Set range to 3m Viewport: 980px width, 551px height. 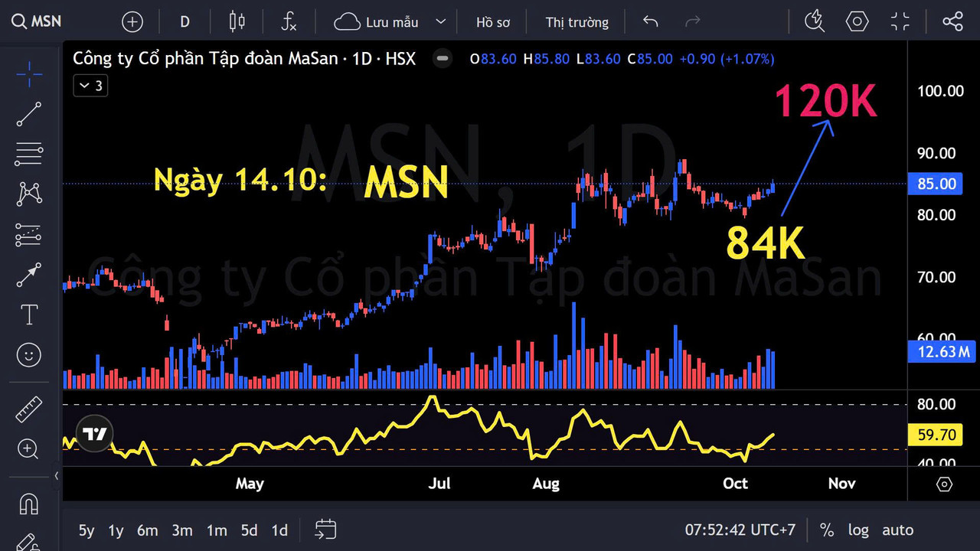click(x=182, y=530)
